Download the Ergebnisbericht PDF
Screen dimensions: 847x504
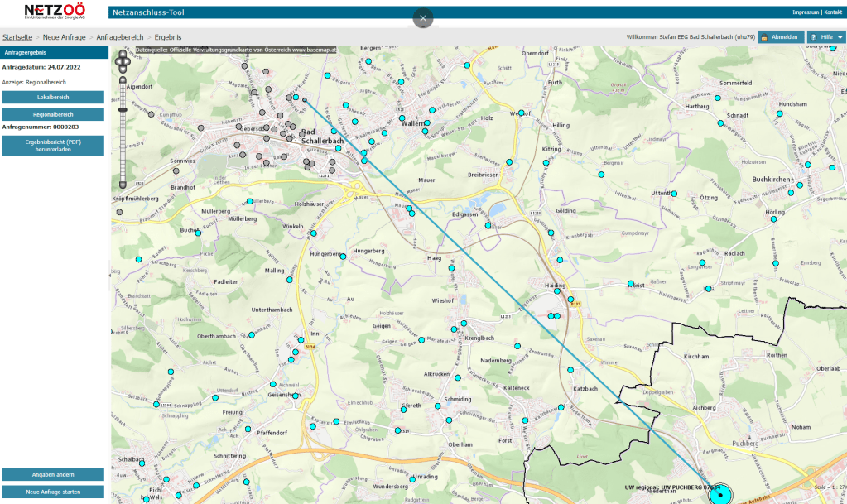click(x=53, y=146)
